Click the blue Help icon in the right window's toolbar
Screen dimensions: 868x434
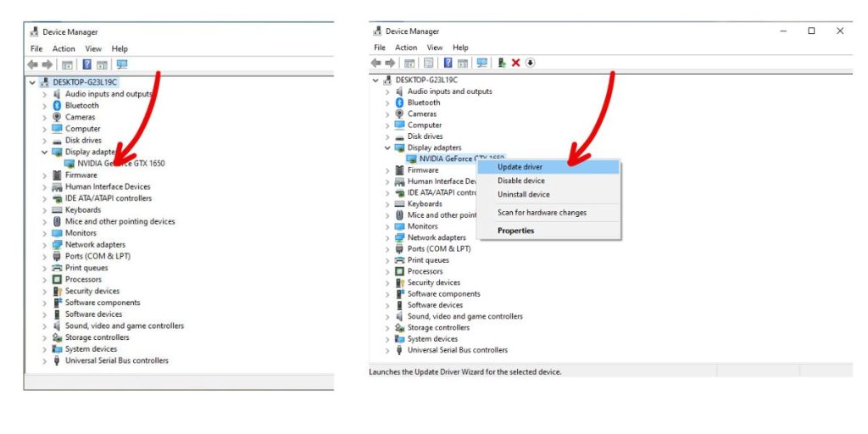(x=448, y=63)
